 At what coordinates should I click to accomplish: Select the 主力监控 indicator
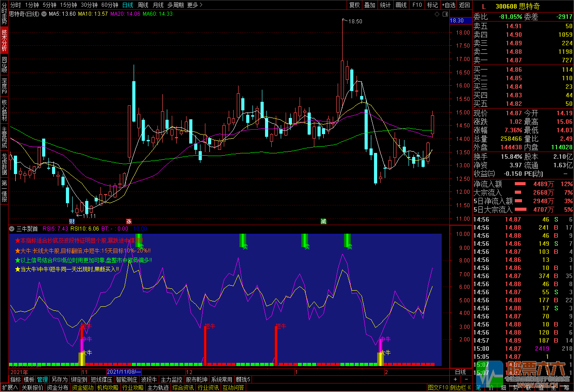171,379
